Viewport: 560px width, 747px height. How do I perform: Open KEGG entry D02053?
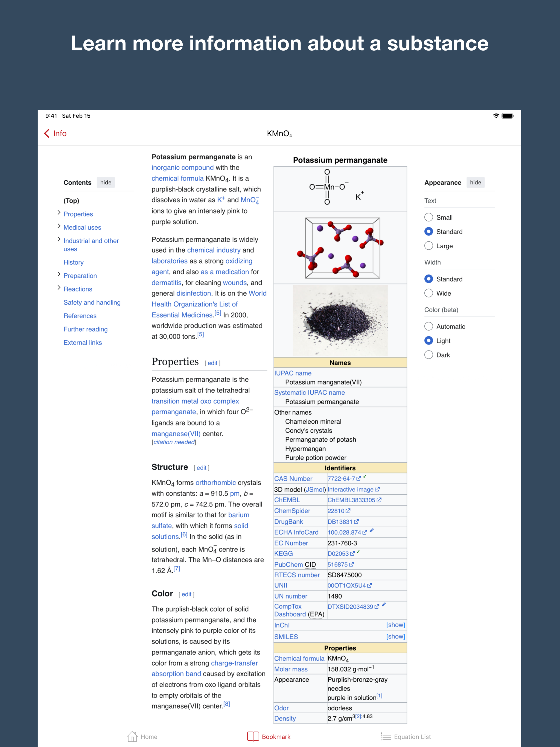coord(341,553)
